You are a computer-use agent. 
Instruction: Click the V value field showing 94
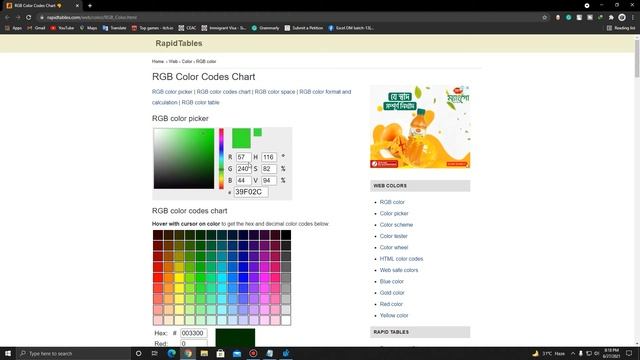pyautogui.click(x=269, y=180)
